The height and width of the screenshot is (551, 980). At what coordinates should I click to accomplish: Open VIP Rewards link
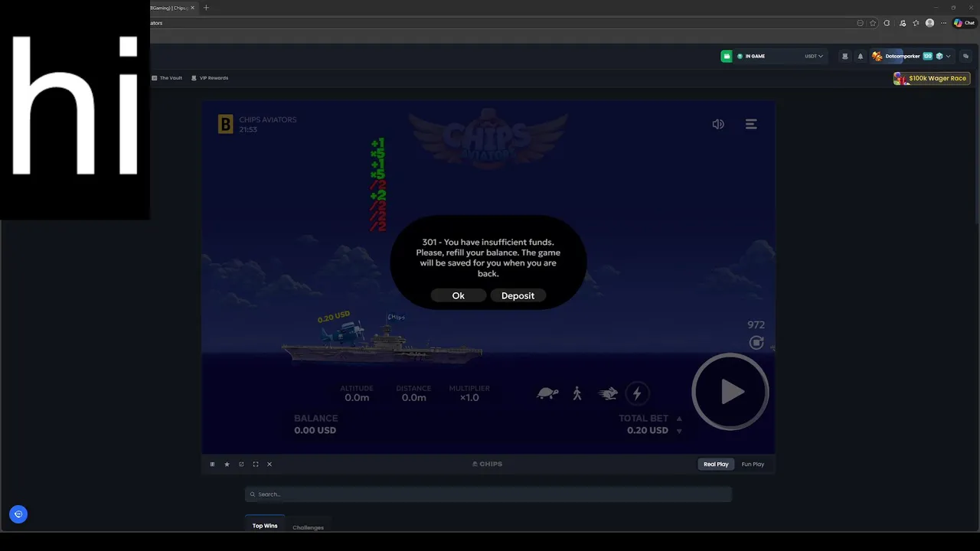210,78
